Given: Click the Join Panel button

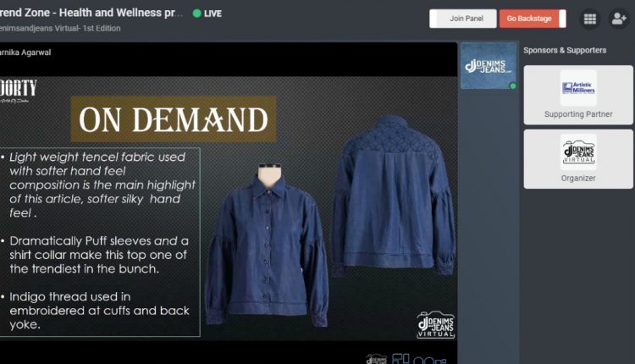Looking at the screenshot, I should point(463,19).
